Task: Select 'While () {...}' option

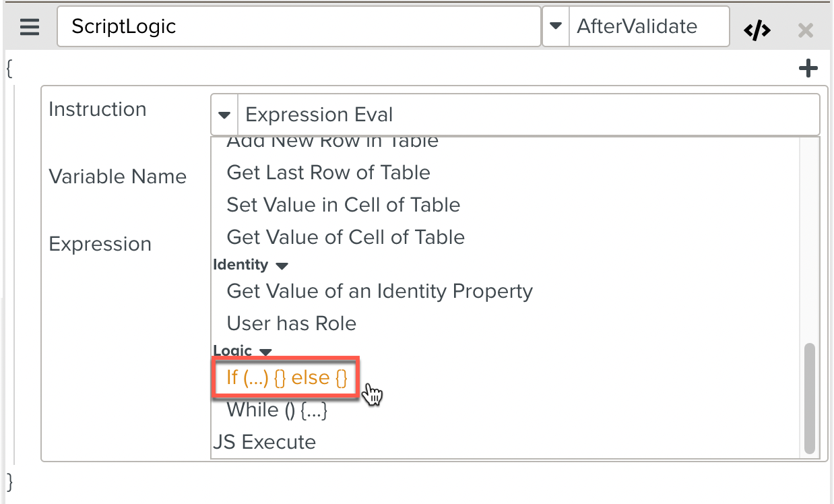Action: [x=277, y=410]
